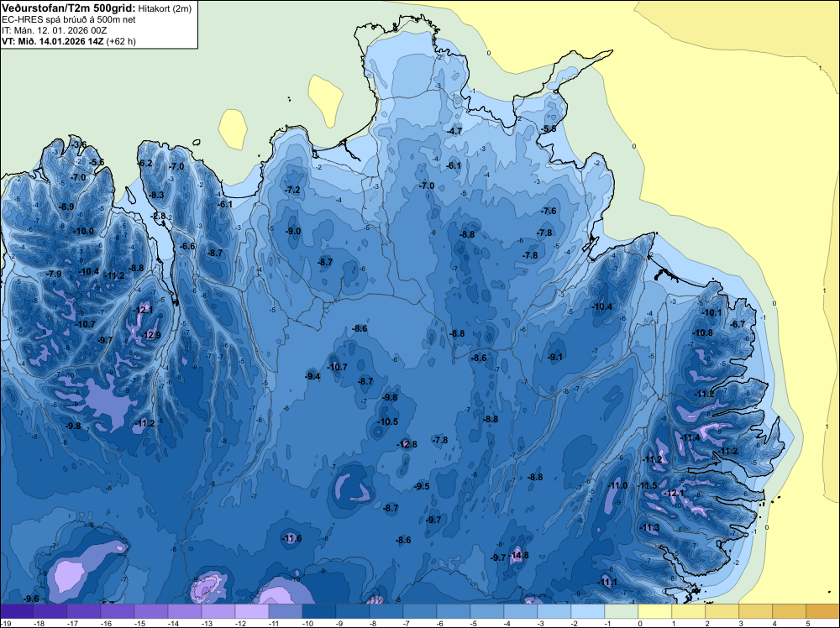Click the map title 'Veðurstofan/T2m 500grid:'
This screenshot has width=840, height=628.
tap(69, 8)
